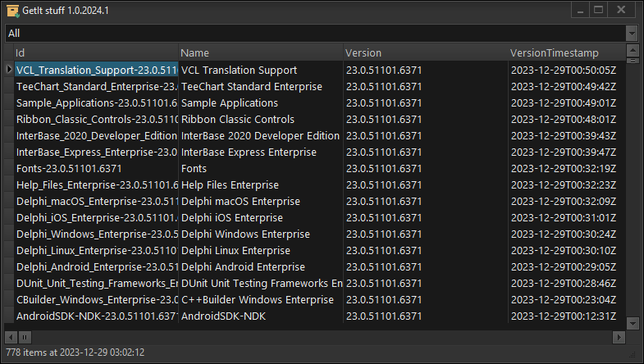Click timestamp 2023-12-29T00:12:31Z
This screenshot has width=644, height=364.
coord(564,316)
